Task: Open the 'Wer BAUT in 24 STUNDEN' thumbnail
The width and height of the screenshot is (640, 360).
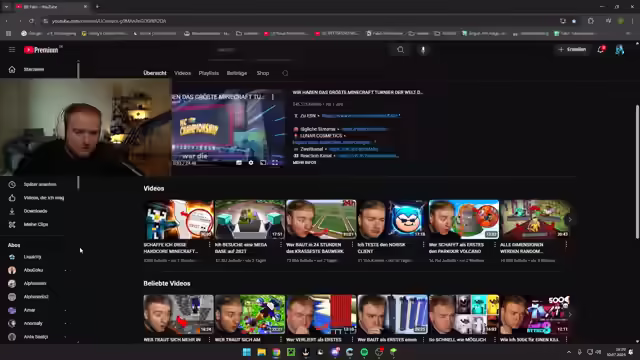Action: (321, 219)
